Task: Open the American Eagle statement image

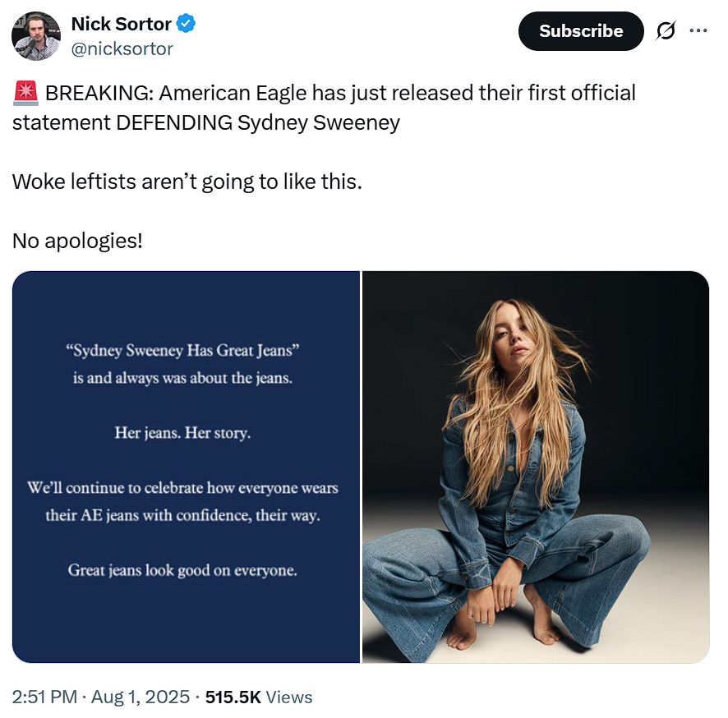Action: [187, 467]
